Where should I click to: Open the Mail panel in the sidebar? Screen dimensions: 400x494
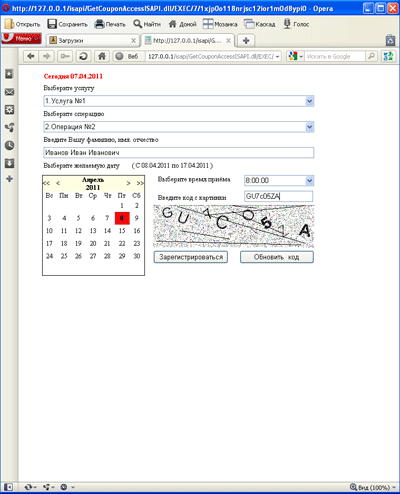click(9, 92)
